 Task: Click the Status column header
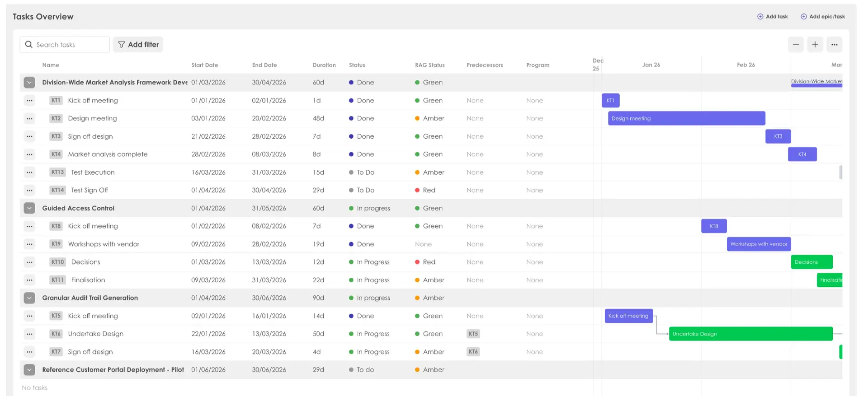[357, 65]
